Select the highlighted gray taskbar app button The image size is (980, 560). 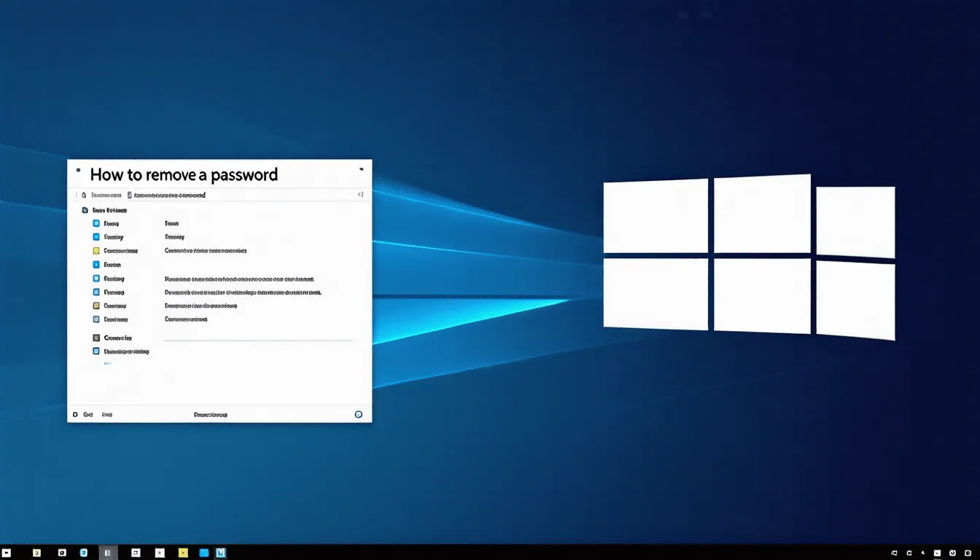point(108,553)
